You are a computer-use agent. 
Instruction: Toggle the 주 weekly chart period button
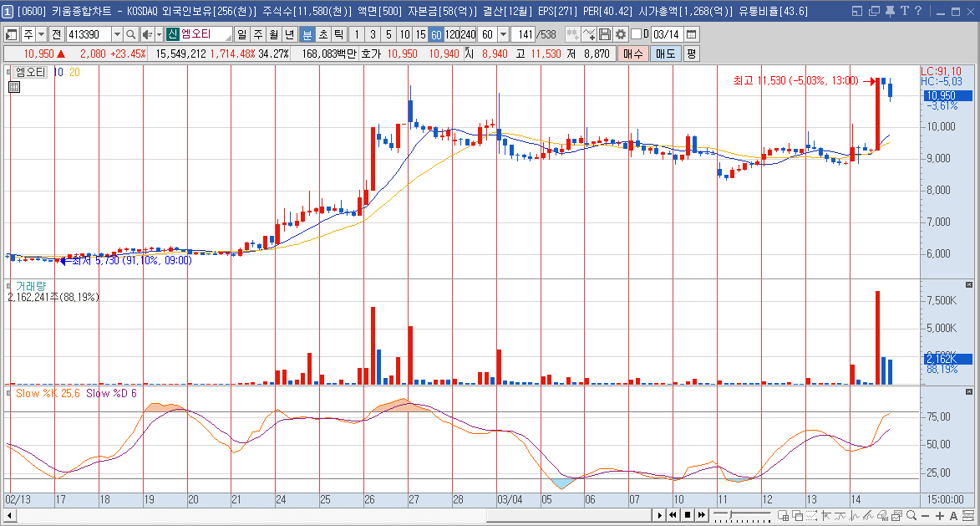pos(258,34)
